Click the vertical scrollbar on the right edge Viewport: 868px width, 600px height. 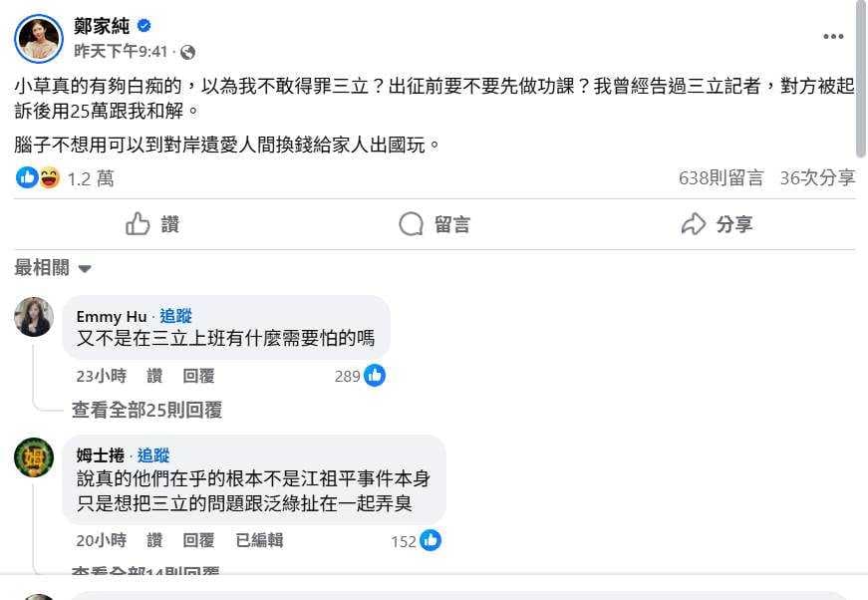point(861,79)
